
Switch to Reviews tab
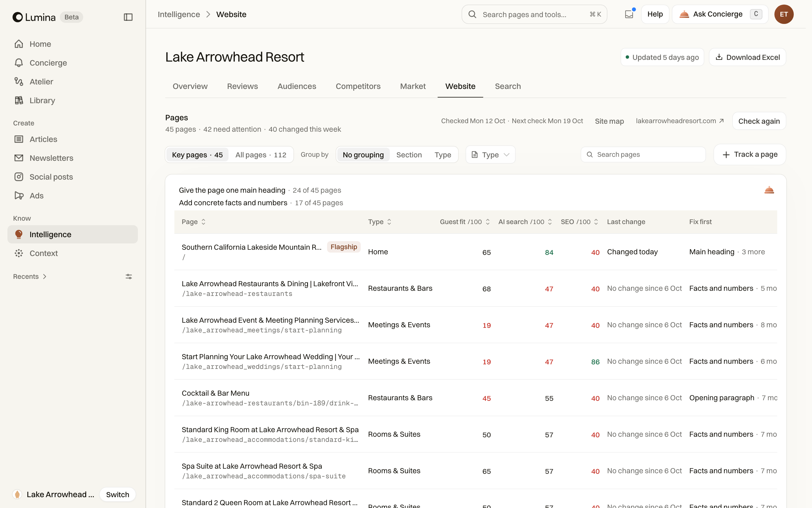(x=242, y=86)
